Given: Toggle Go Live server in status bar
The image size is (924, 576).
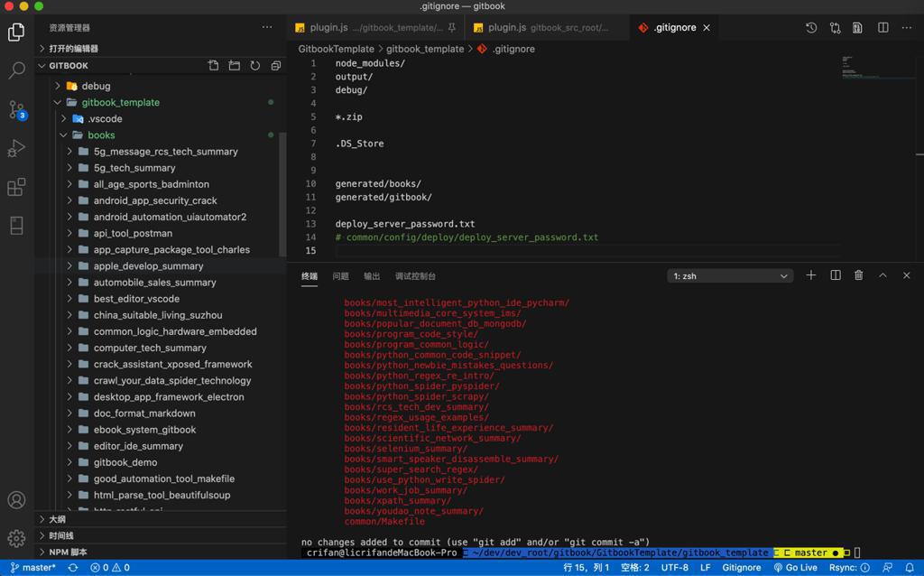Looking at the screenshot, I should tap(795, 568).
